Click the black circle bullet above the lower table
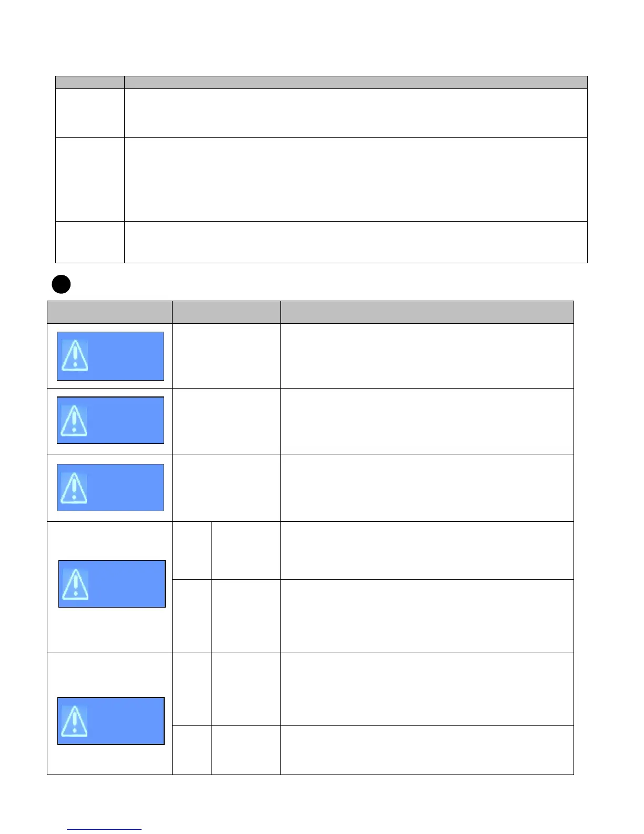Viewport: 644px width, 834px height. pos(61,285)
